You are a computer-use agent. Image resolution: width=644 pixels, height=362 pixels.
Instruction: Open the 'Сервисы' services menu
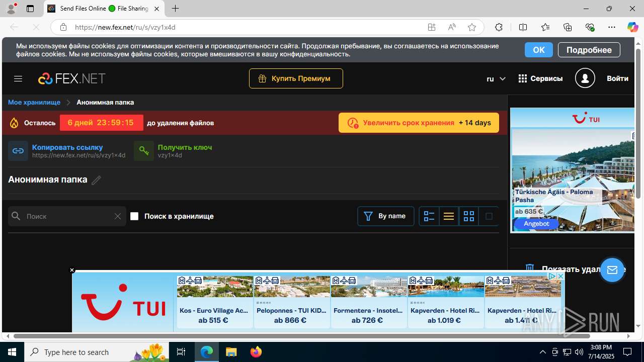(540, 78)
